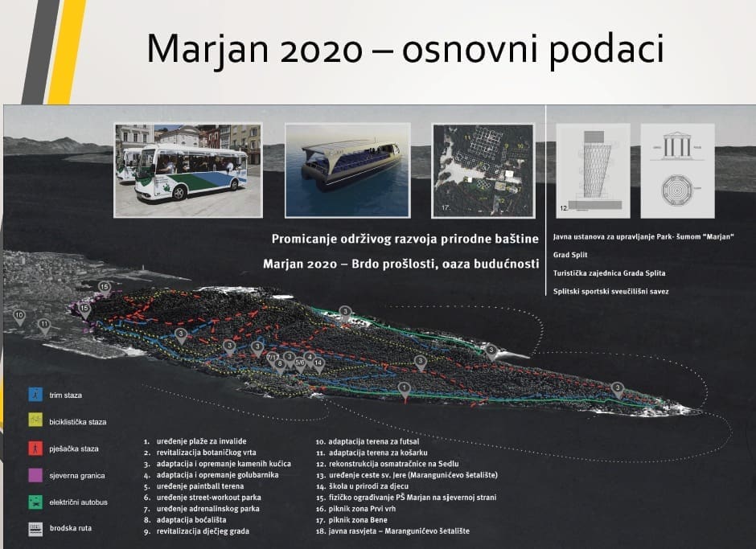Image resolution: width=756 pixels, height=549 pixels.
Task: Select the yellow biciklistička staza legend icon
Action: click(34, 421)
